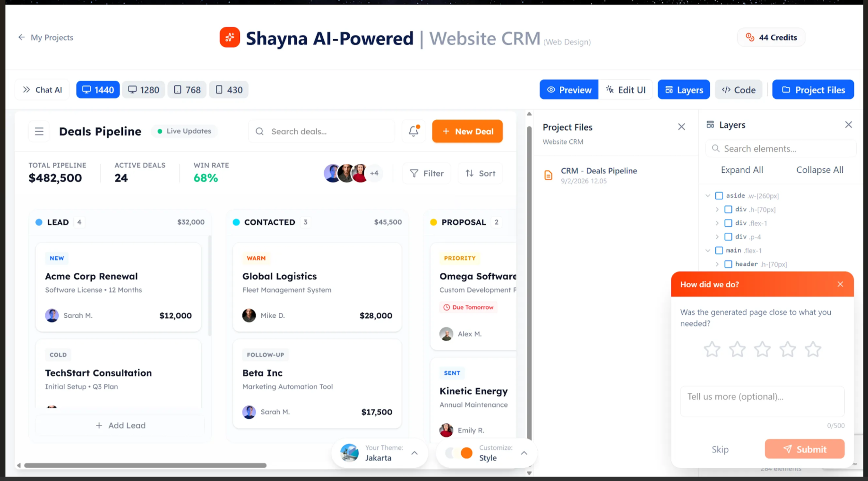Open notifications via the bell icon
868x481 pixels.
coord(413,131)
